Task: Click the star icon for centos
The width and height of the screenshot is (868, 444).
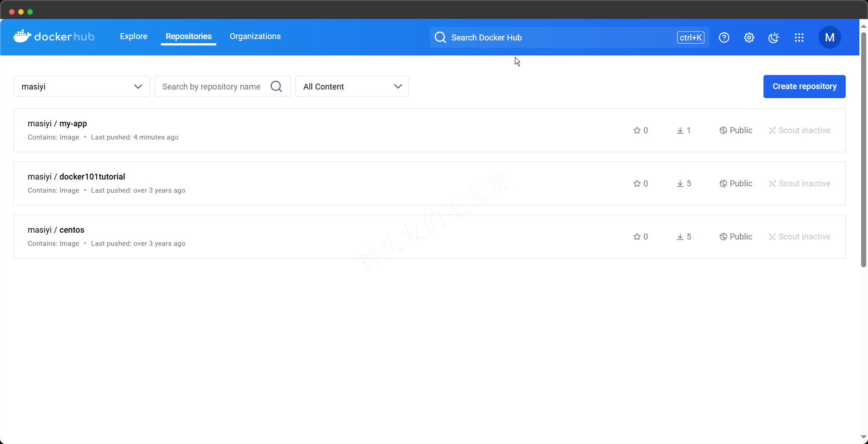Action: click(637, 237)
